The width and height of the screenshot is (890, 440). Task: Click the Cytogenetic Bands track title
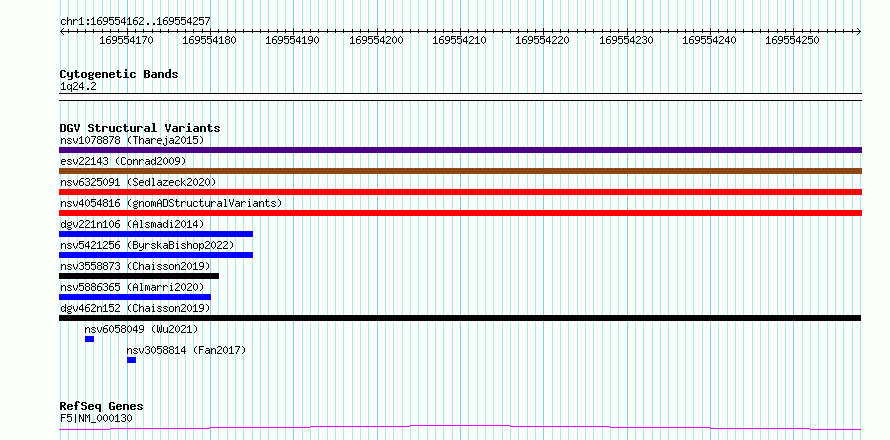tap(119, 74)
